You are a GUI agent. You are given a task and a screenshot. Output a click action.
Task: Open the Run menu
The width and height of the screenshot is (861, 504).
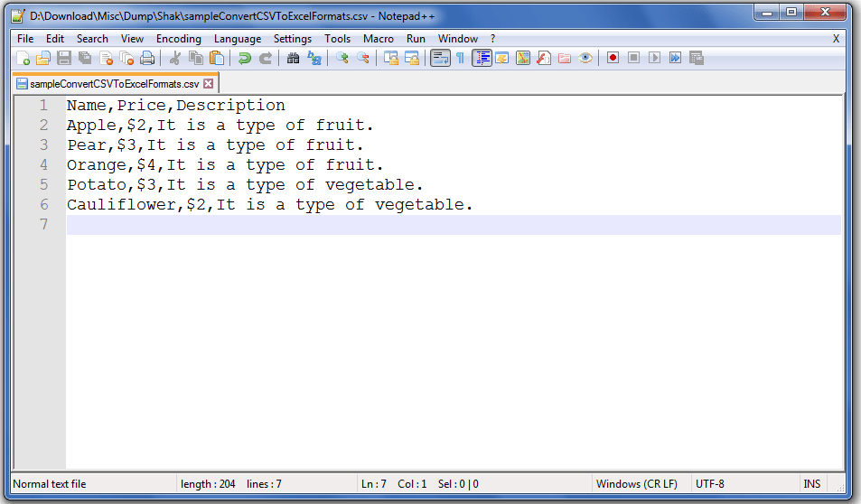tap(416, 39)
